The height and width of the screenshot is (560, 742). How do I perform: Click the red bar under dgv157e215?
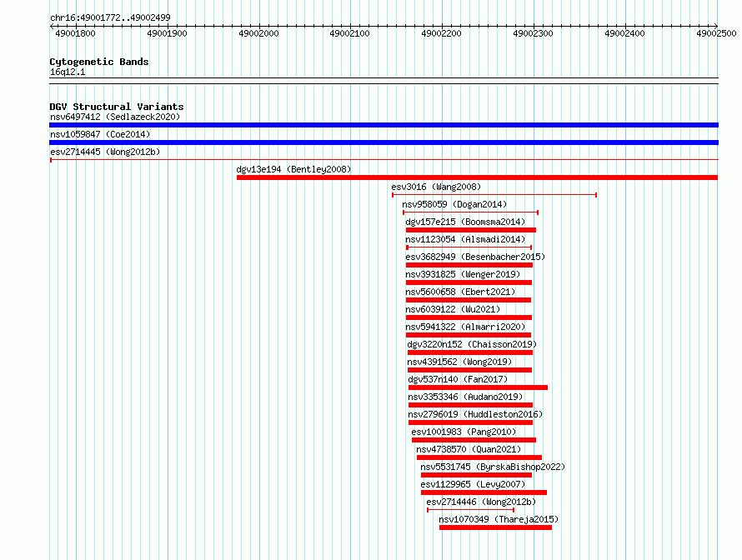point(471,230)
